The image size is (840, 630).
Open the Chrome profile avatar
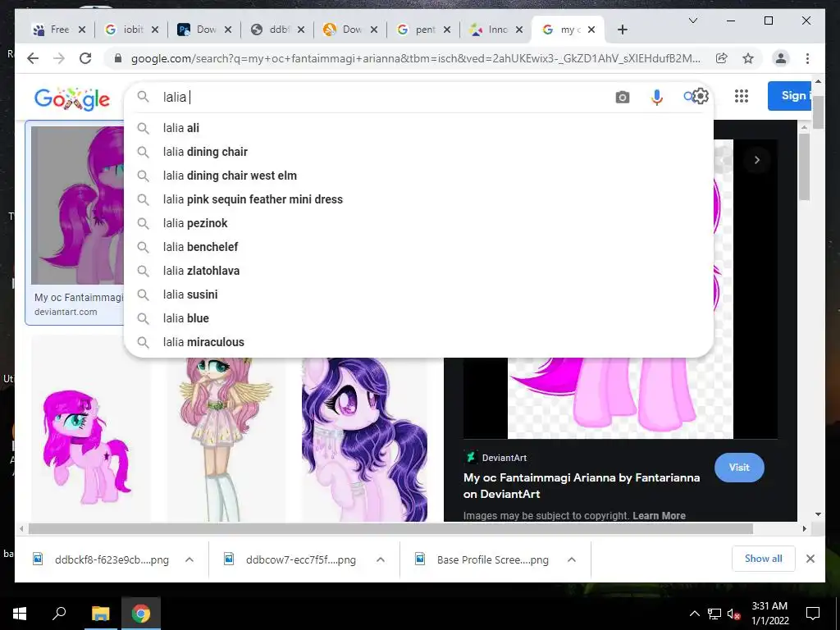point(781,58)
